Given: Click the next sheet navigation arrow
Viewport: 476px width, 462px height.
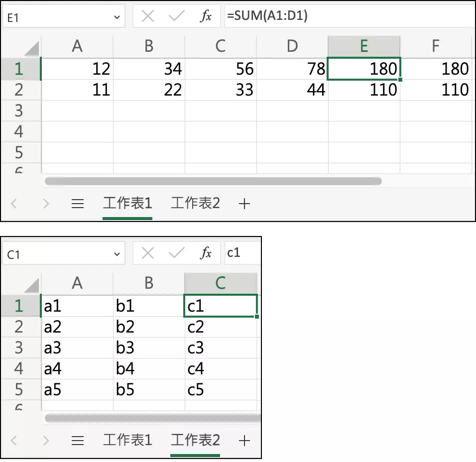Looking at the screenshot, I should click(x=46, y=203).
